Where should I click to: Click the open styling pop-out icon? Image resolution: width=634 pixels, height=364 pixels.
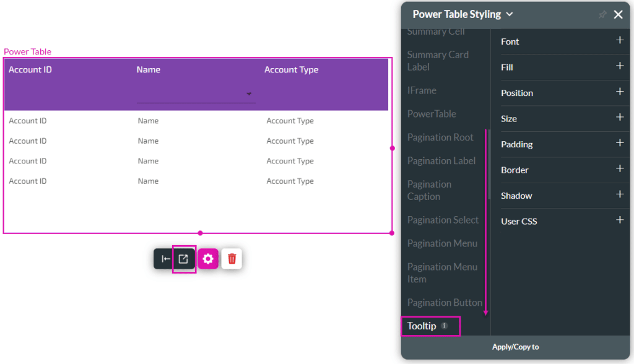(x=183, y=259)
